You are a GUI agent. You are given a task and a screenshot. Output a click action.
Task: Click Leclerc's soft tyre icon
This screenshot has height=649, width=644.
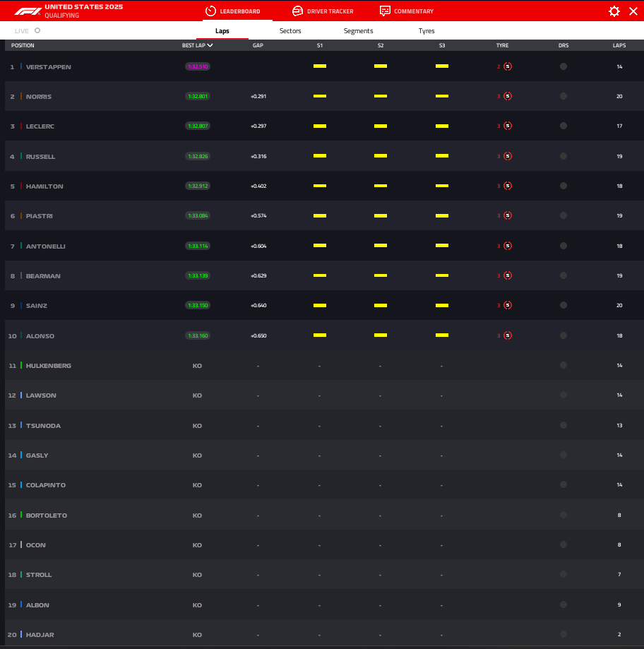click(x=508, y=126)
